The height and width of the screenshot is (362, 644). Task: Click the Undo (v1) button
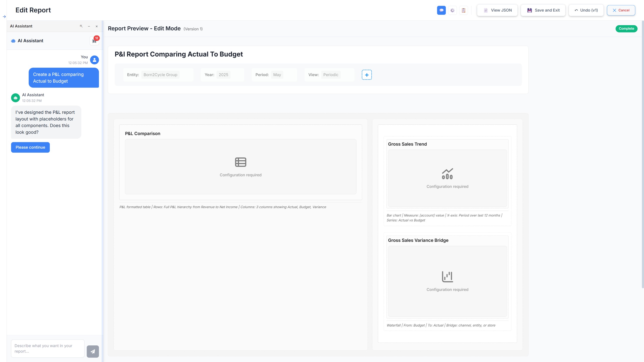(586, 10)
